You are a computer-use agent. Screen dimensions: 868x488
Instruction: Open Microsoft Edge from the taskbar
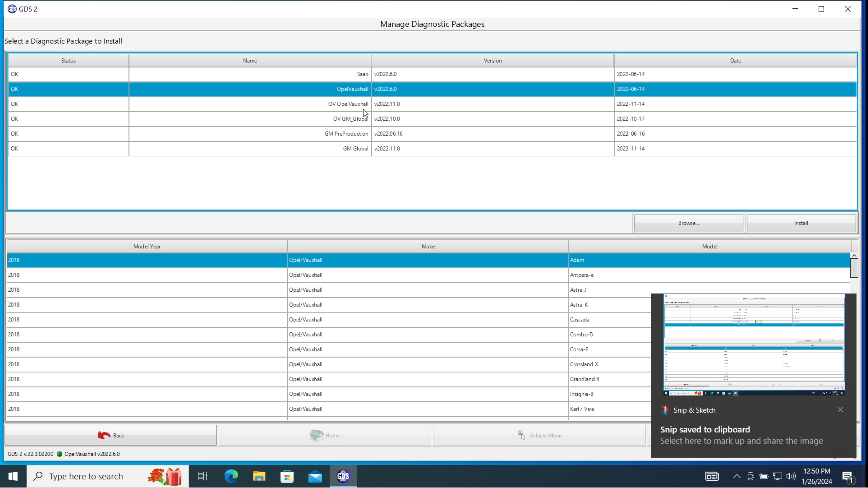coord(231,476)
